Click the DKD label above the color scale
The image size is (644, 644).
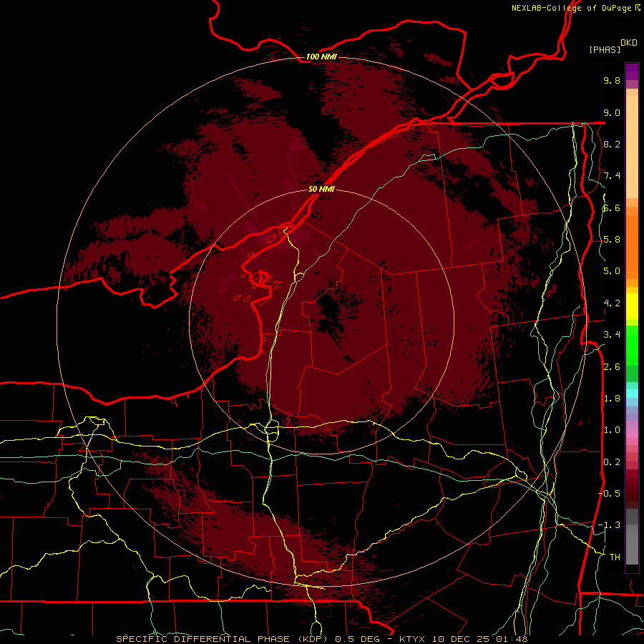click(x=629, y=43)
